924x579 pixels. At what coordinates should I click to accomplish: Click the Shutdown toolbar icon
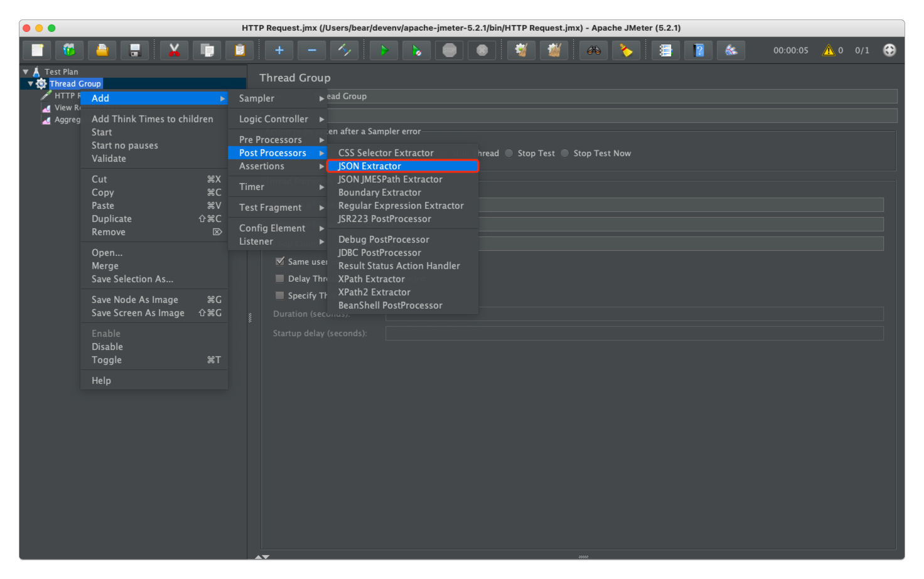coord(482,50)
